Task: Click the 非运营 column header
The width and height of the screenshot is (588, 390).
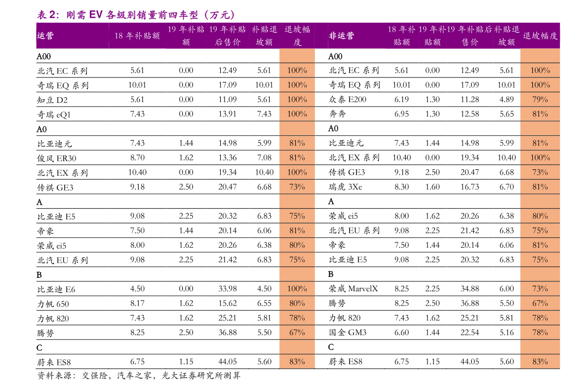Action: [x=341, y=36]
